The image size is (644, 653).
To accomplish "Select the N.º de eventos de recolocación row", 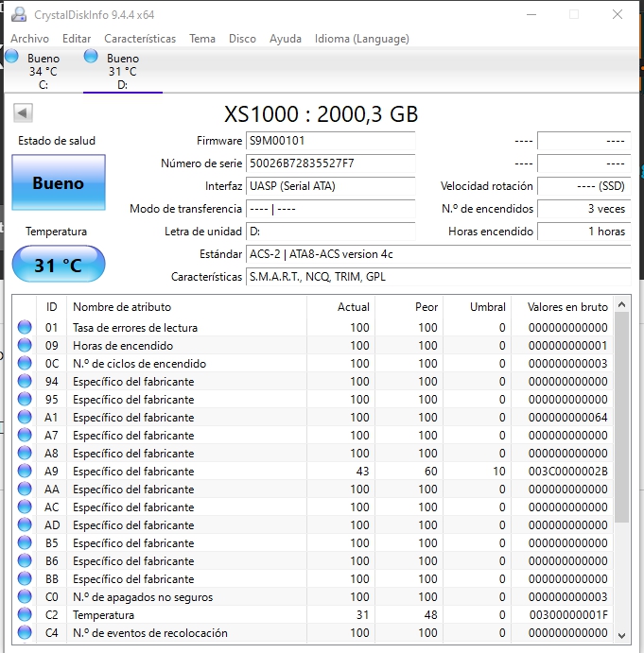I will coord(313,632).
